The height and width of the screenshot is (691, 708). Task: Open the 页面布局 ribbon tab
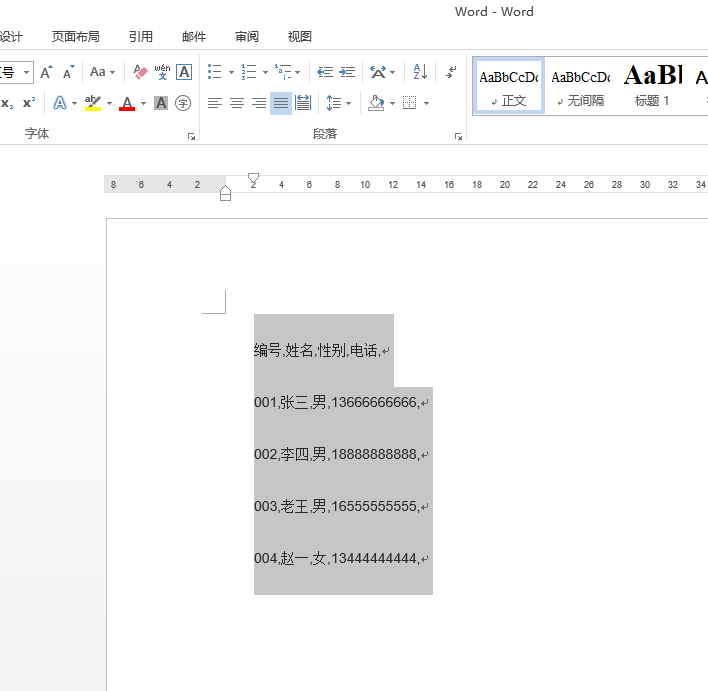point(75,37)
